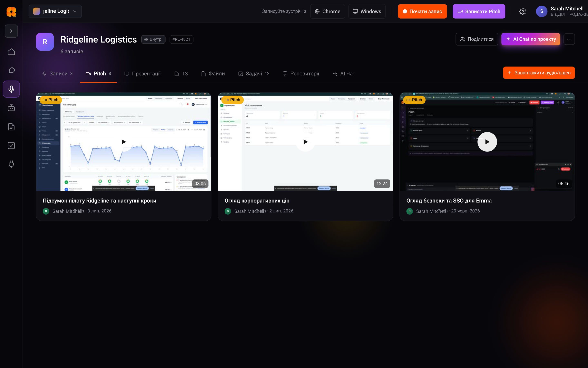Click the Поділитися share button
This screenshot has width=588, height=368.
point(477,39)
